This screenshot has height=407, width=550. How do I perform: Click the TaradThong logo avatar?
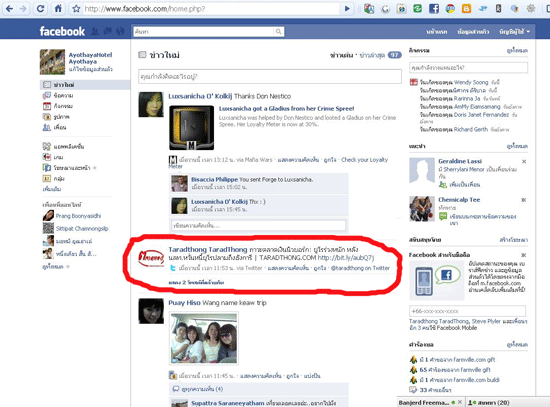point(151,259)
